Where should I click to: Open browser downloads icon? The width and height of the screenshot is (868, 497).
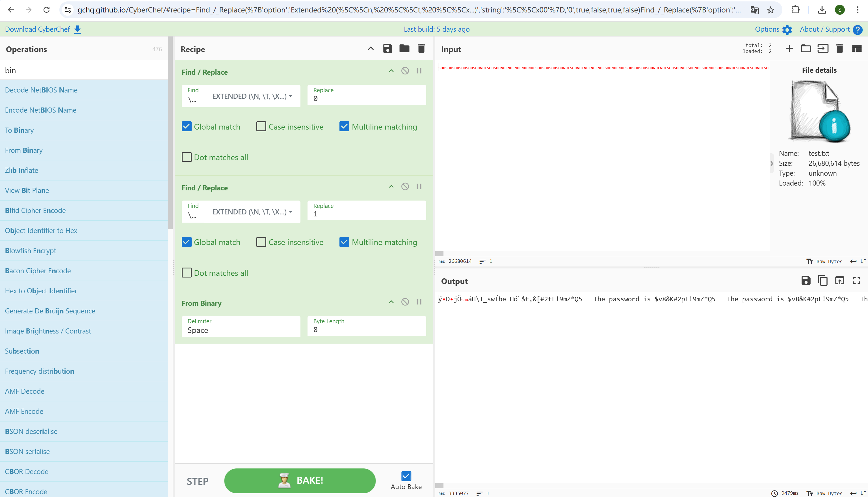[x=822, y=10]
